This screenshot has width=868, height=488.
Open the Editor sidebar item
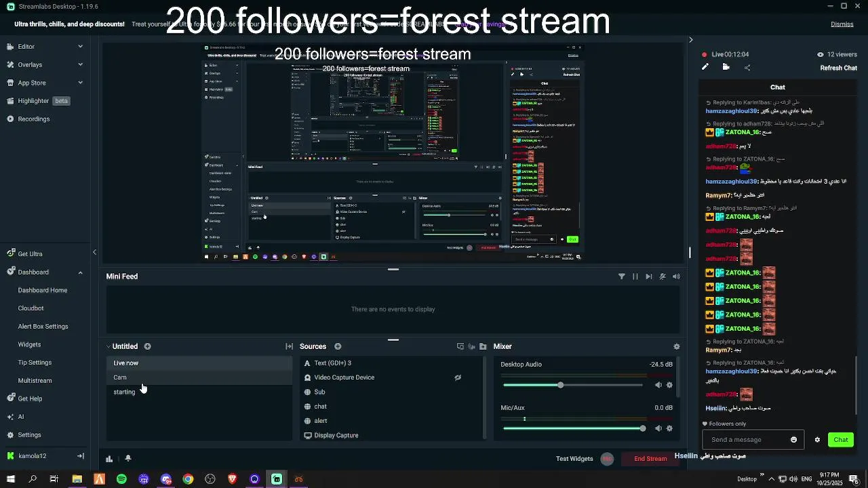[26, 47]
